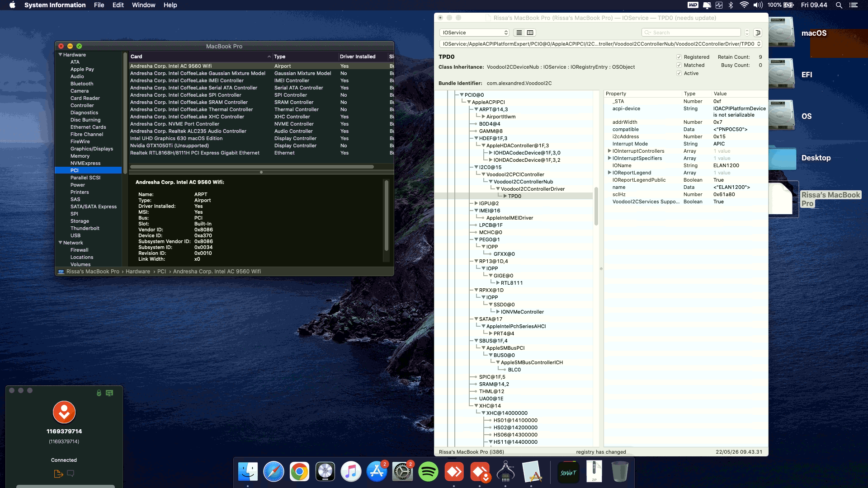Click Hardware in System Information path bar

[138, 272]
